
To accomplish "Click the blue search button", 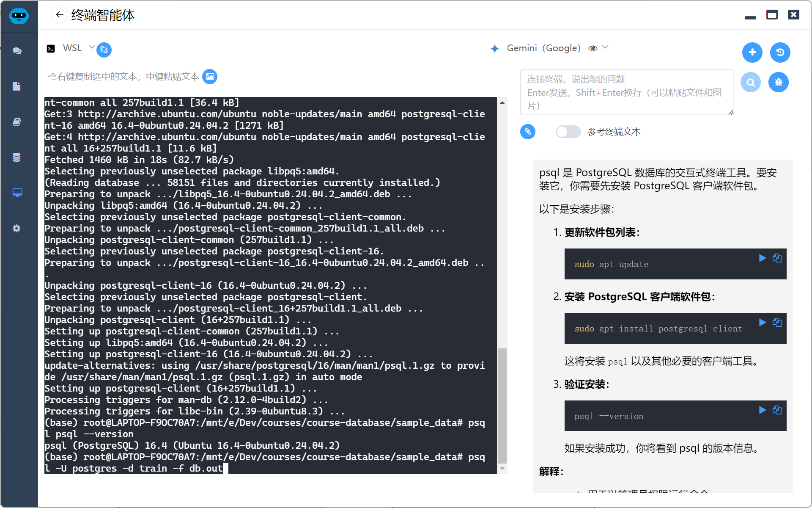I will point(751,82).
